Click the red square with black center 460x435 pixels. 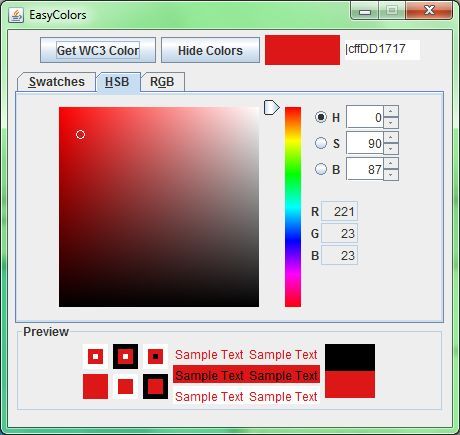(155, 356)
